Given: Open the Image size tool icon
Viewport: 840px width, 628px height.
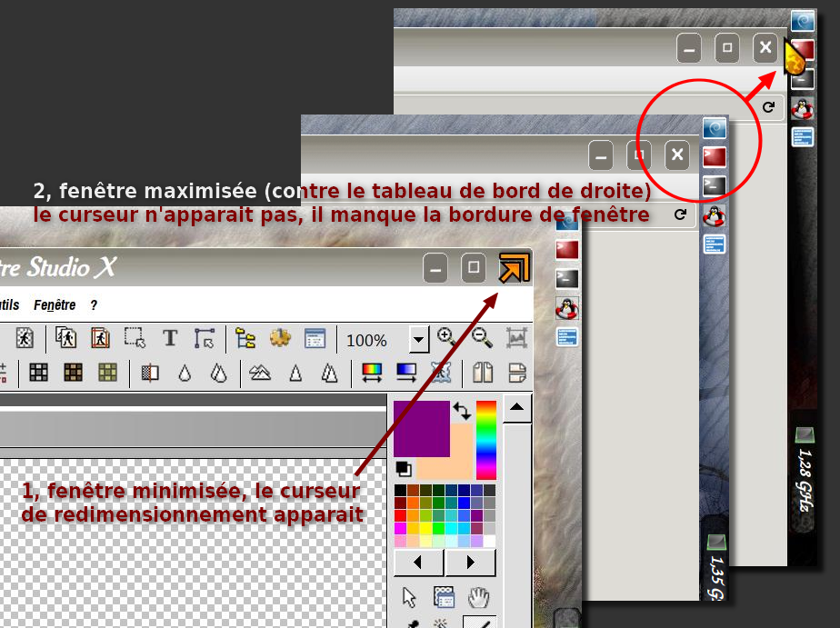Looking at the screenshot, I should (25, 338).
